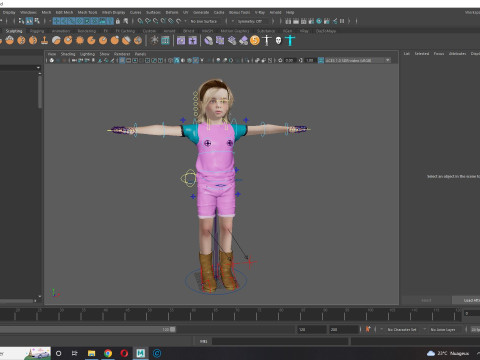The width and height of the screenshot is (480, 360).
Task: Select the Spray sculpt brush icon
Action: click(x=68, y=41)
